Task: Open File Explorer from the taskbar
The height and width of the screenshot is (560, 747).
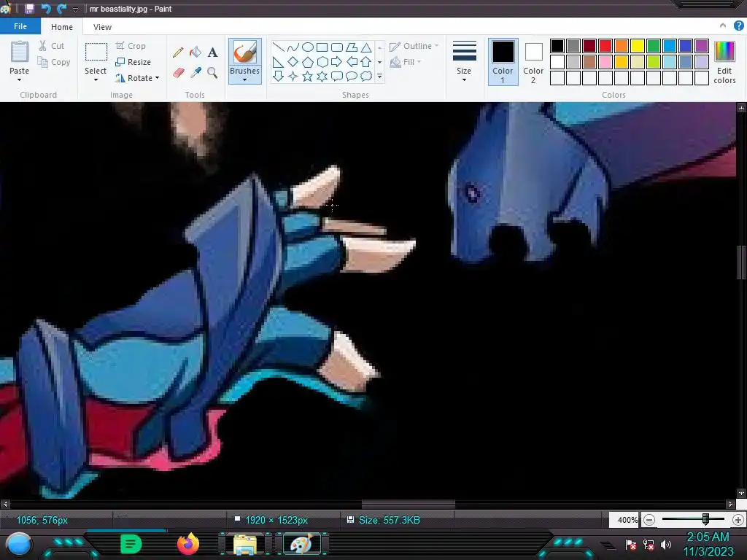Action: (x=244, y=544)
